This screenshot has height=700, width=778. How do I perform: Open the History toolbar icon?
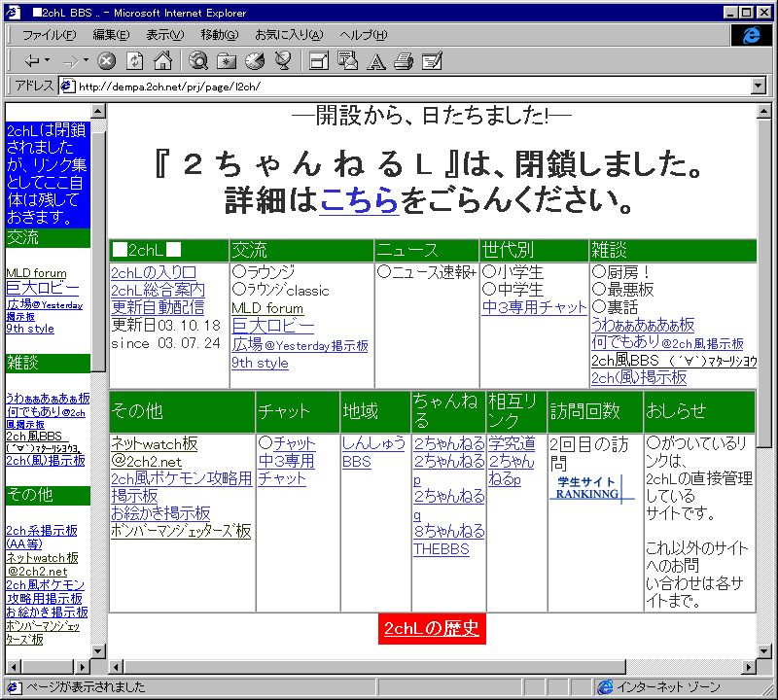(x=255, y=61)
